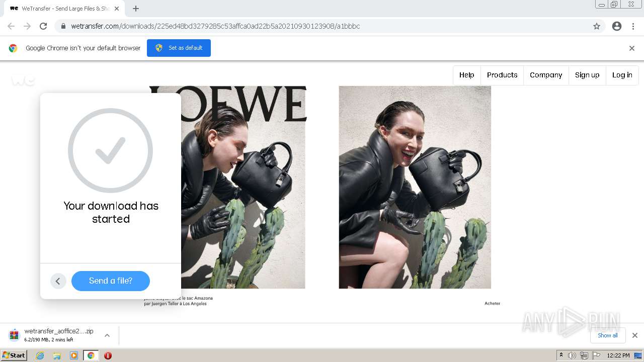Click the volume speaker tray icon

tap(572, 355)
